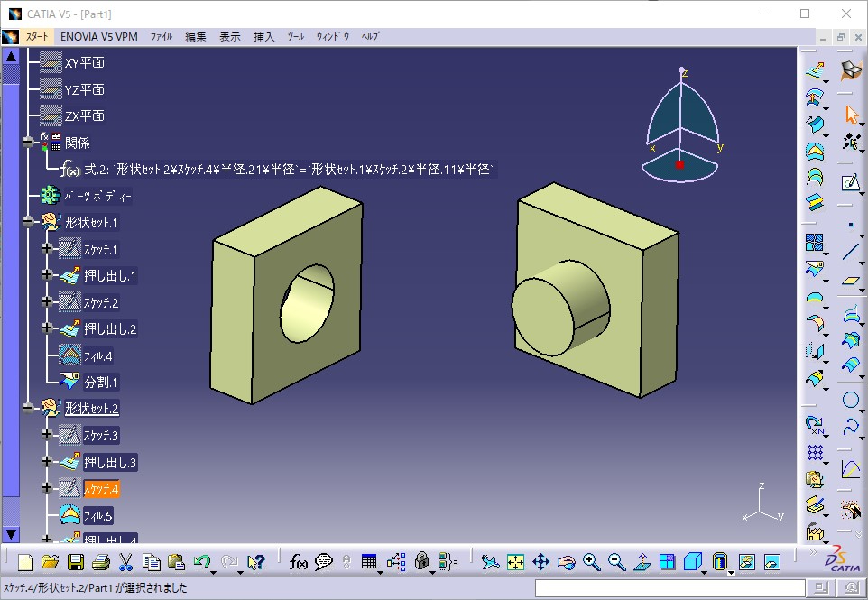The image size is (868, 600).
Task: Open the ツール menu
Action: pyautogui.click(x=296, y=36)
